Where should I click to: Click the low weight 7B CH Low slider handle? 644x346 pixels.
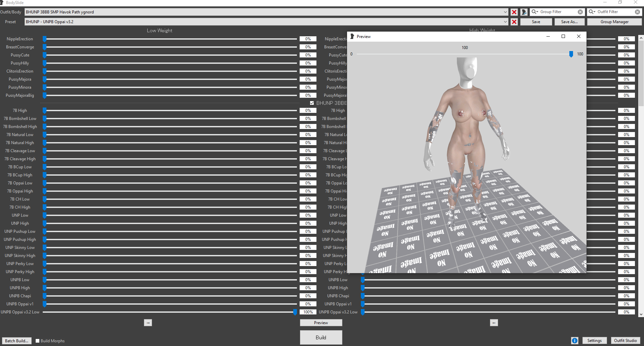(x=44, y=199)
